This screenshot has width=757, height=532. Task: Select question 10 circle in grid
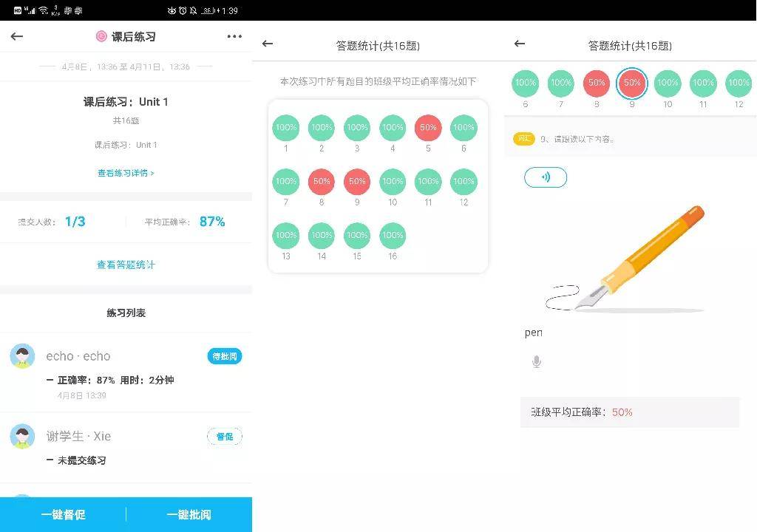[393, 182]
